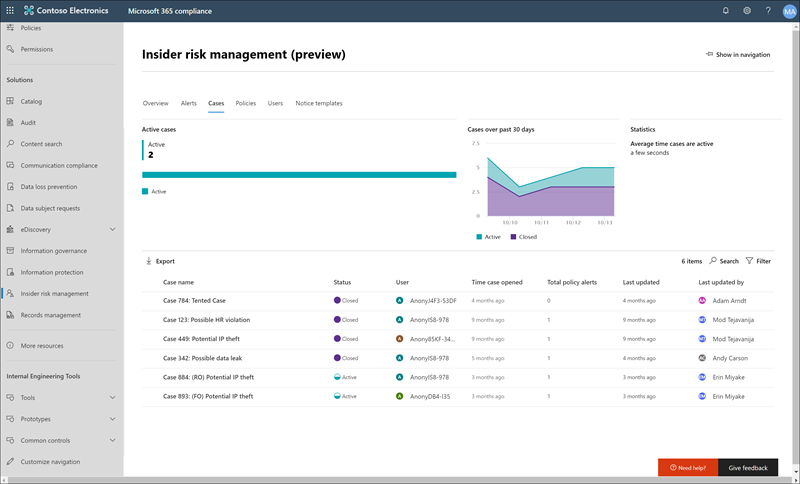Sort by the Status column header
This screenshot has width=800, height=484.
click(342, 282)
